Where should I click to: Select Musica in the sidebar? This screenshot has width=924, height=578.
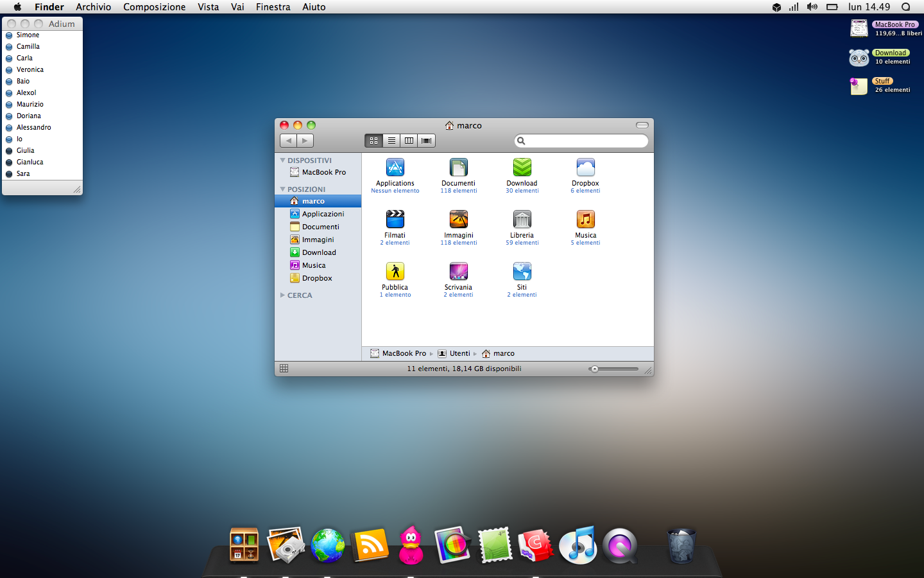(x=318, y=265)
